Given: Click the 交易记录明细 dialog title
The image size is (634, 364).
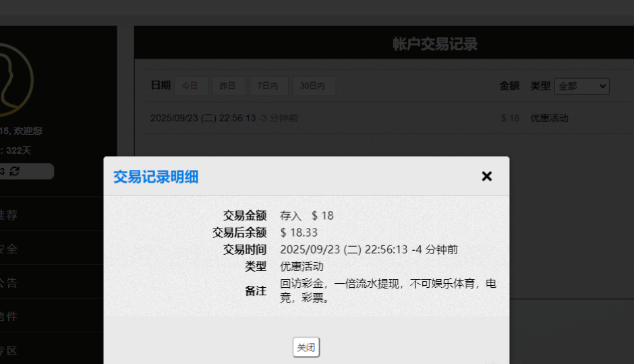Looking at the screenshot, I should coord(156,177).
